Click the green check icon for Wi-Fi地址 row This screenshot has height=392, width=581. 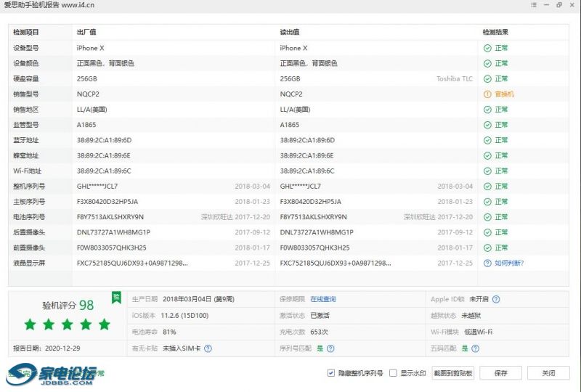(x=487, y=171)
